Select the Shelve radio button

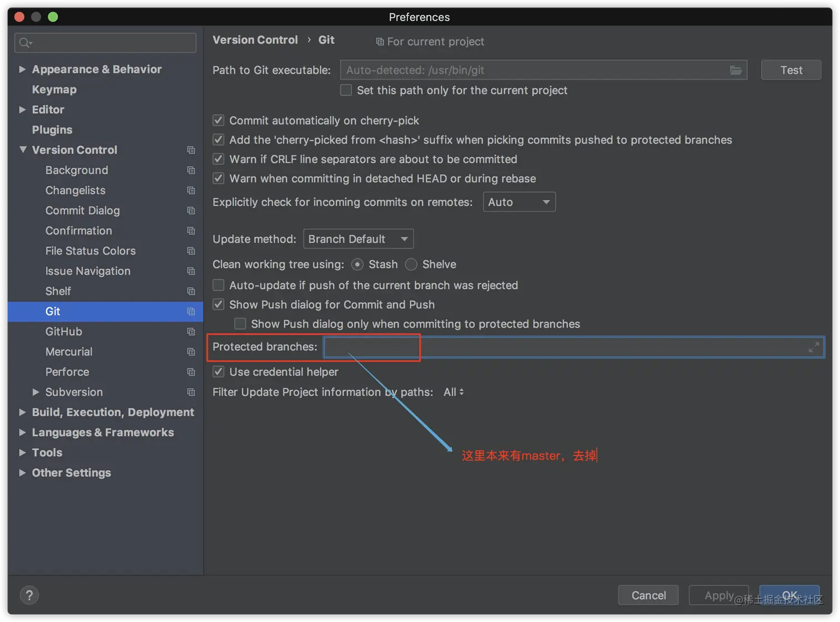(x=411, y=264)
